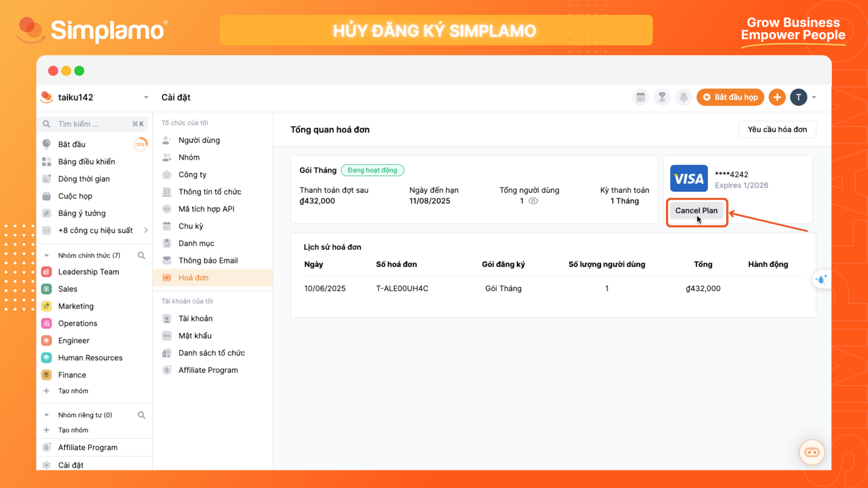Open Danh mục settings page
Viewport: 868px width, 488px height.
pos(196,243)
